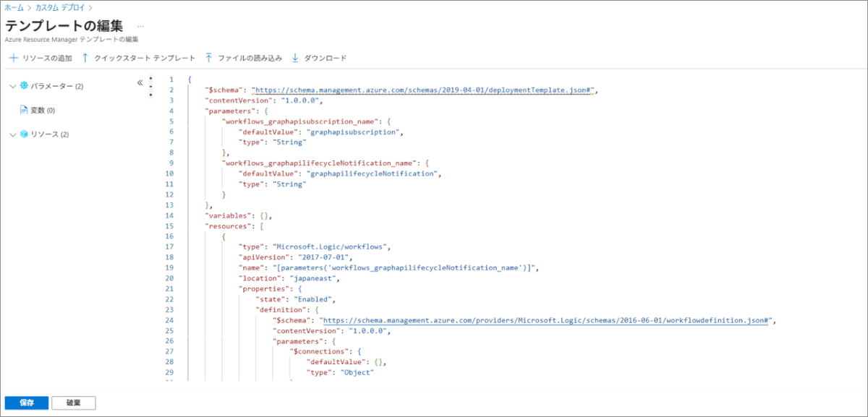
Task: Click "workflows_graphapisubscription_name" on line 5
Action: coord(299,121)
